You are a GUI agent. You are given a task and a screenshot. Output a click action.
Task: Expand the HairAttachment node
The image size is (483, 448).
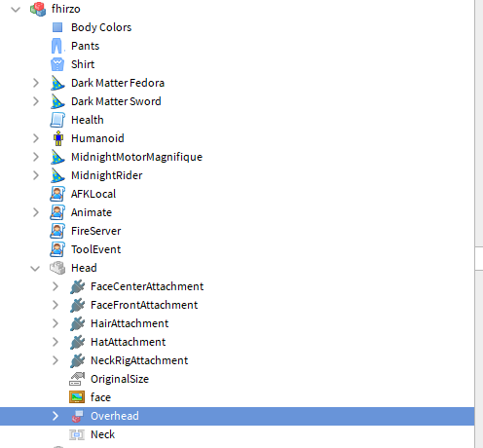point(56,323)
